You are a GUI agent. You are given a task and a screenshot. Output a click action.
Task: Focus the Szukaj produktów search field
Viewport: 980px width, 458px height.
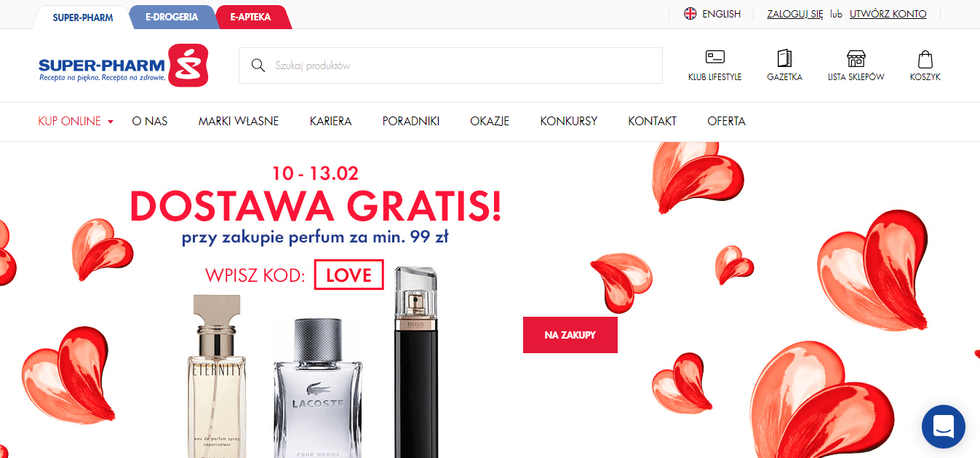450,66
